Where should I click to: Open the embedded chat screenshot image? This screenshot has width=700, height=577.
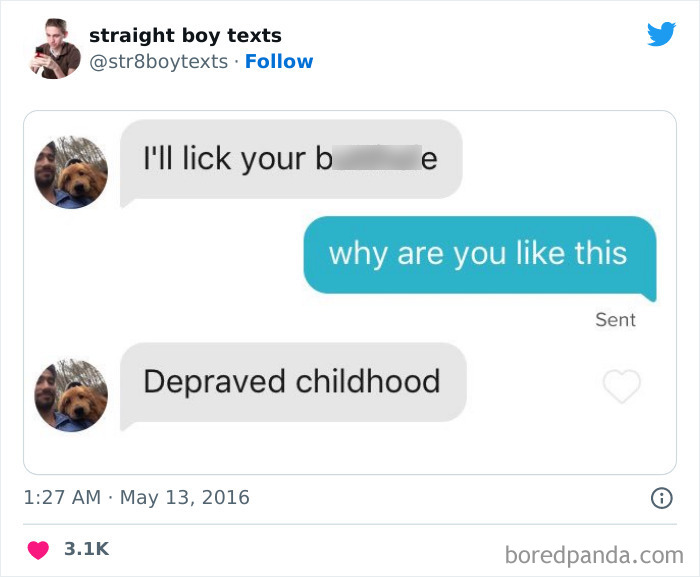tap(350, 293)
